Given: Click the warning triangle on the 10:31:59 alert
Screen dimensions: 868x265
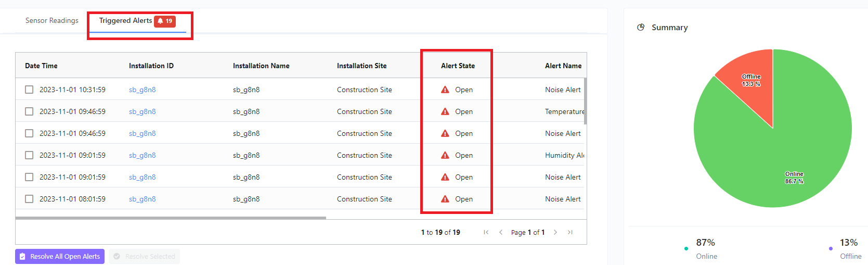Looking at the screenshot, I should click(x=445, y=90).
